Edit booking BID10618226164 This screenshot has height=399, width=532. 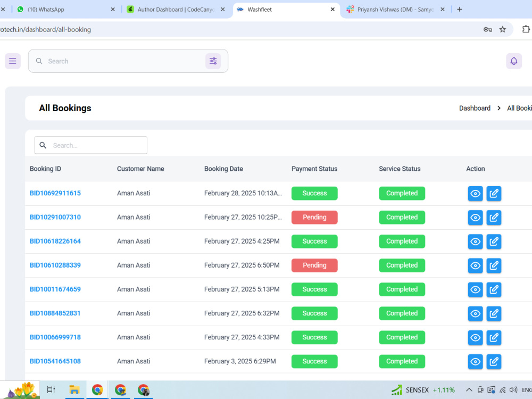[x=494, y=242]
